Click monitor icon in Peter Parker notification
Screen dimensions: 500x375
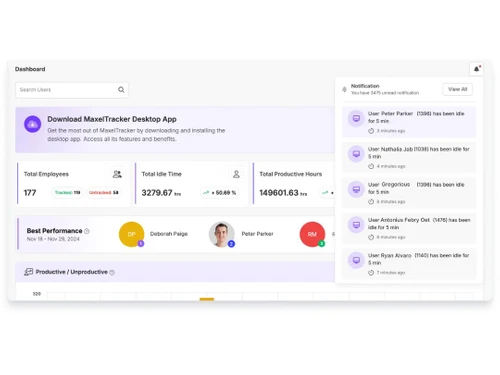356,118
